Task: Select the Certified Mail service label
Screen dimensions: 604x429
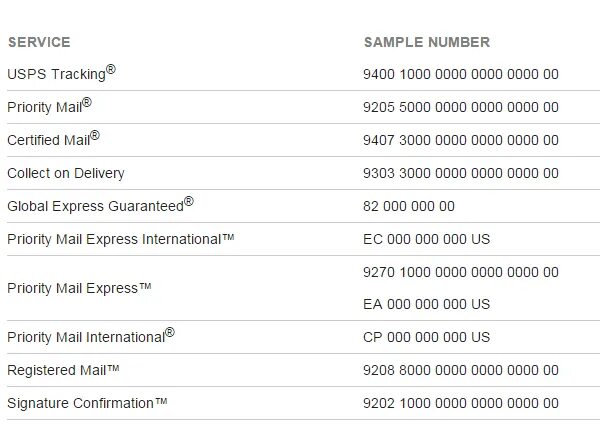Action: point(53,139)
